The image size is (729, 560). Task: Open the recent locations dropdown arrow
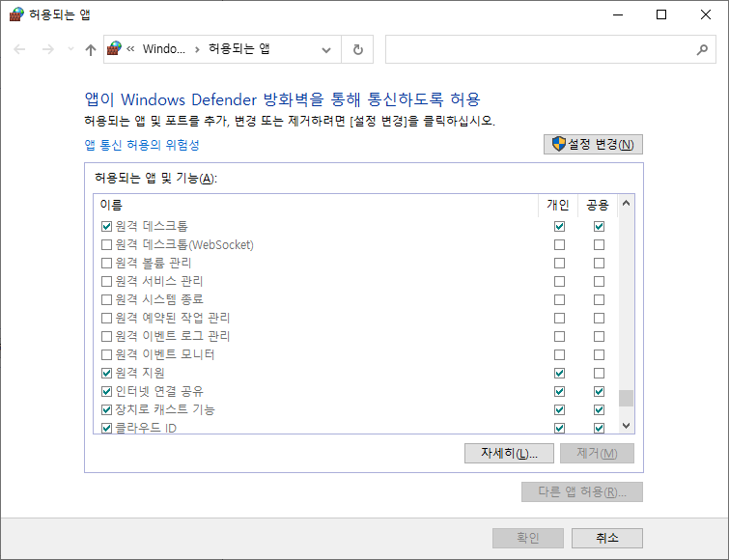point(70,49)
